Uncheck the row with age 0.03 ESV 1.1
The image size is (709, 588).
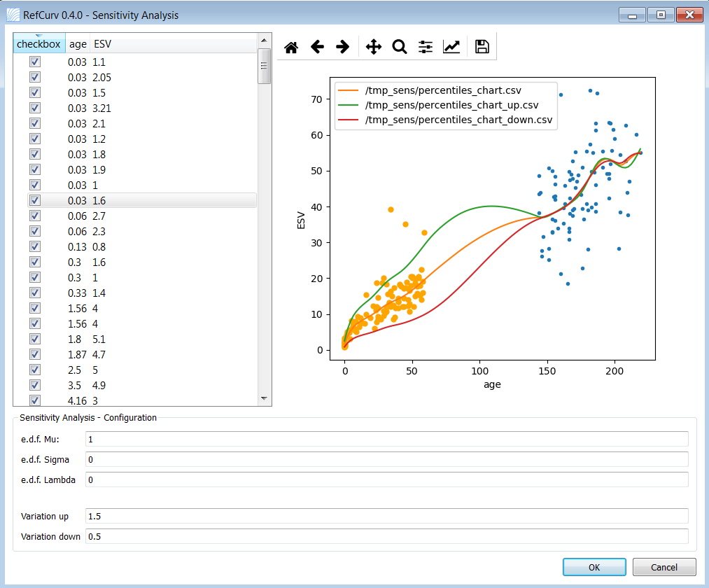[35, 62]
